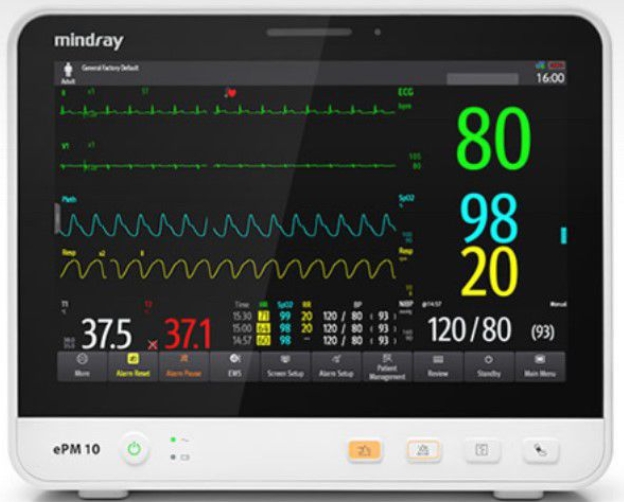Open the Review quick key
Viewport: 624px width, 502px height.
[x=438, y=367]
